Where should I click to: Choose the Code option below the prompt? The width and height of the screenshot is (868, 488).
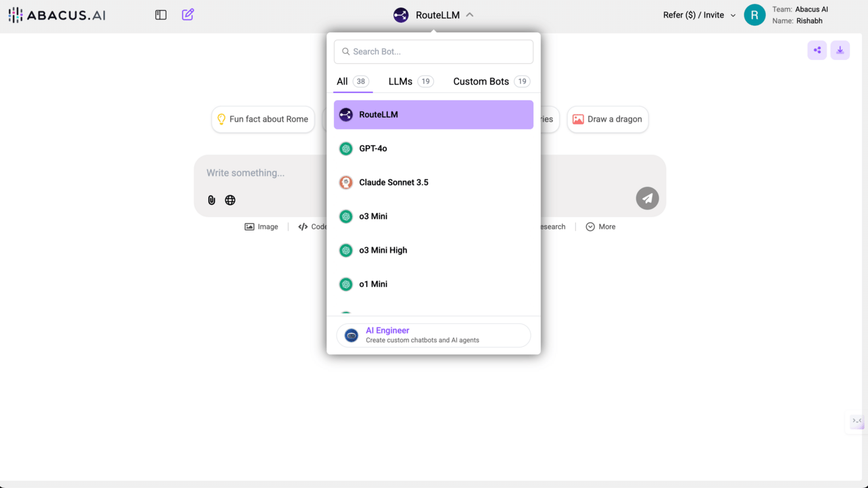click(x=312, y=227)
